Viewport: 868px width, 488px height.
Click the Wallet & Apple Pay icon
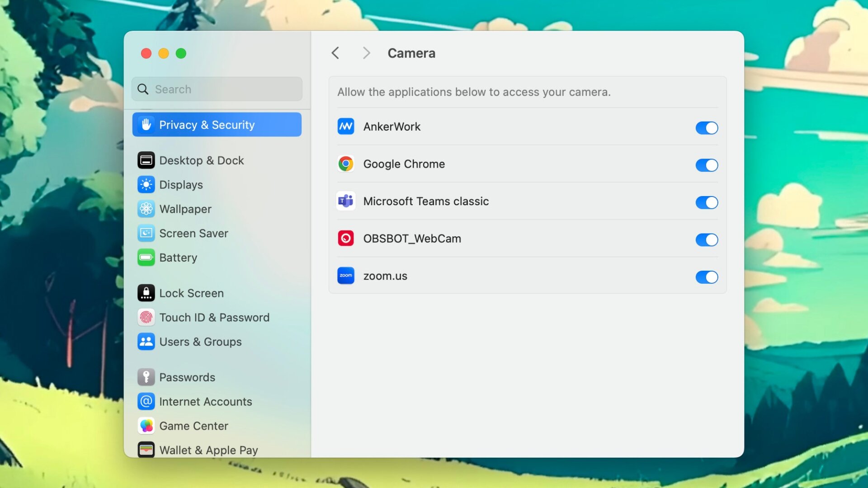pos(146,450)
